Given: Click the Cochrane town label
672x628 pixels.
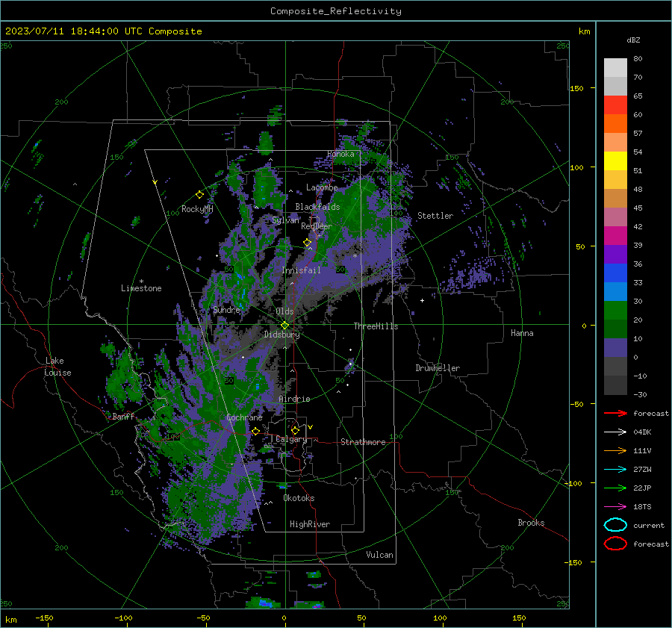Looking at the screenshot, I should (244, 417).
